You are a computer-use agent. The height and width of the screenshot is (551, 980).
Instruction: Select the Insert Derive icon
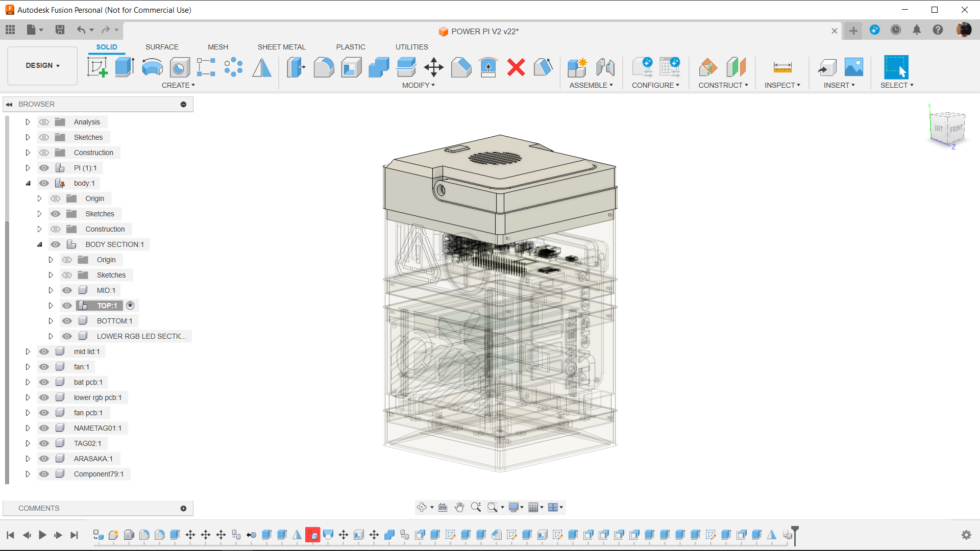tap(827, 67)
